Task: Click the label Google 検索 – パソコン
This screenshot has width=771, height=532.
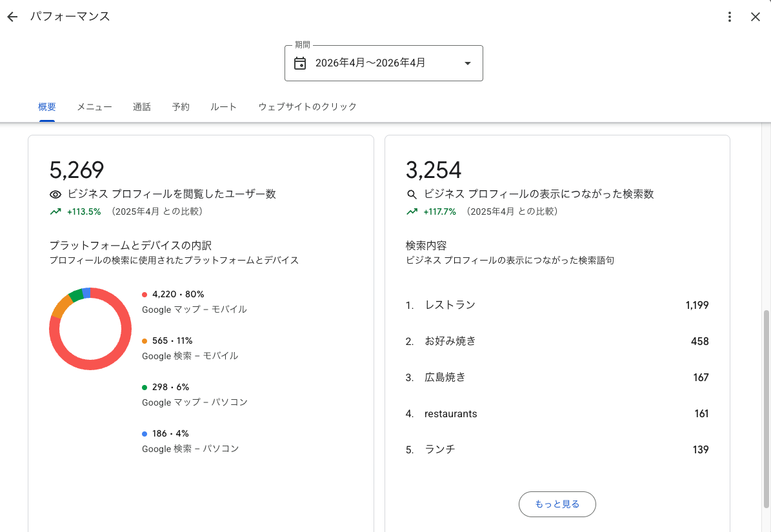Action: [x=190, y=448]
